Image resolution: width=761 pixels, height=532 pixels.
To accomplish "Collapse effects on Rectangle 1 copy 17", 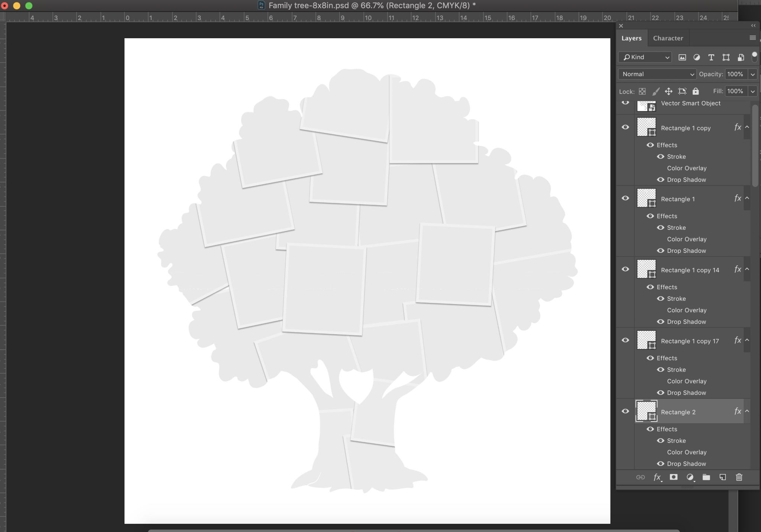I will click(x=747, y=340).
